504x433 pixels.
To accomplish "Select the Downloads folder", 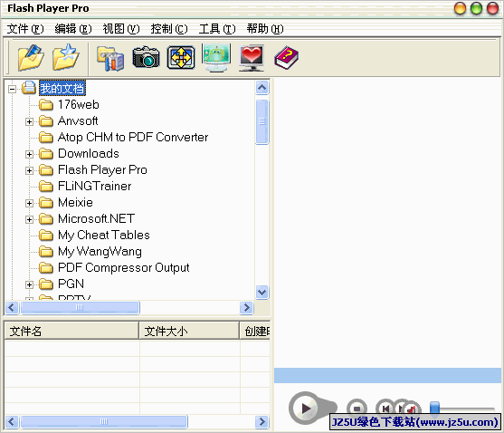I will (89, 153).
